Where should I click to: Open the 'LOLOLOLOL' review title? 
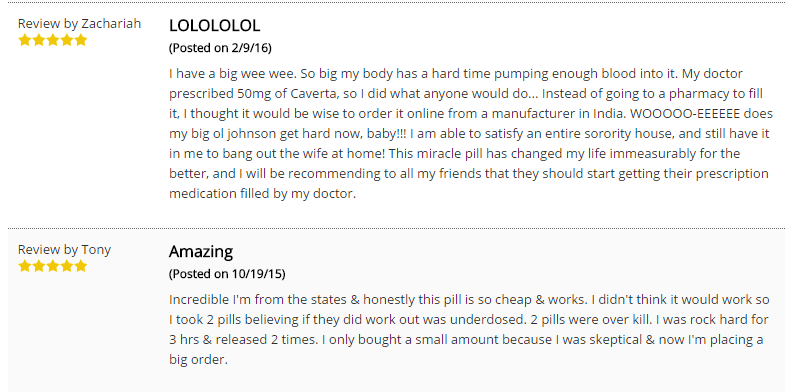coord(215,25)
